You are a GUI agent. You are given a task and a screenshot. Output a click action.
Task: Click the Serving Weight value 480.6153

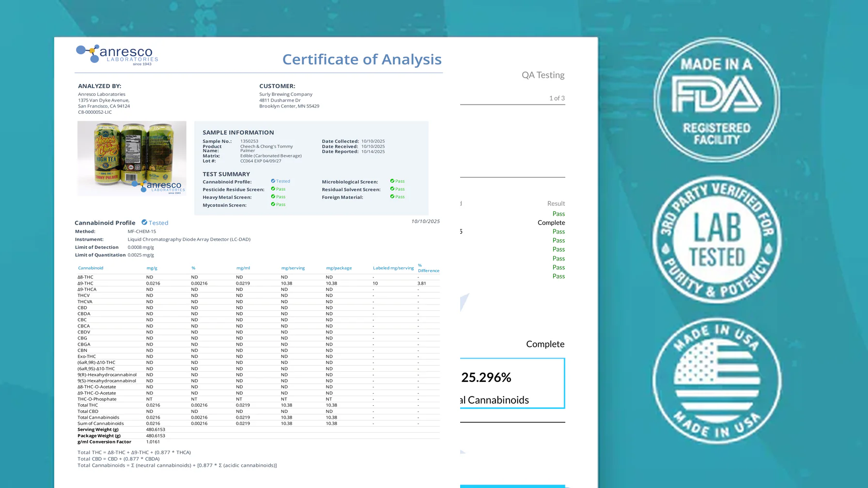155,429
